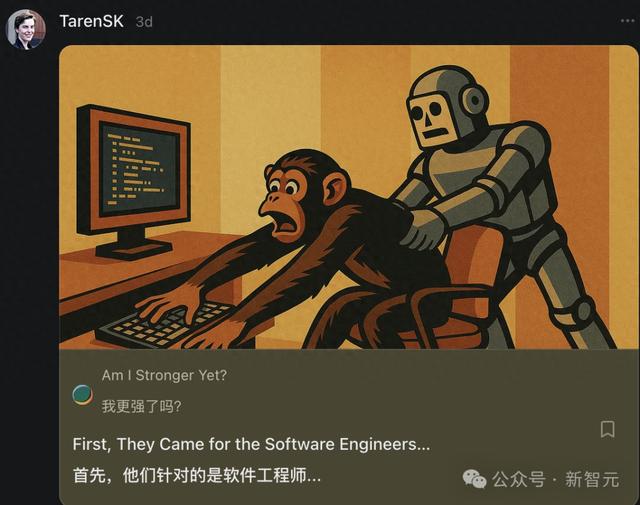640x505 pixels.
Task: Click the Am I Stronger Yet? publication logo
Action: 82,395
